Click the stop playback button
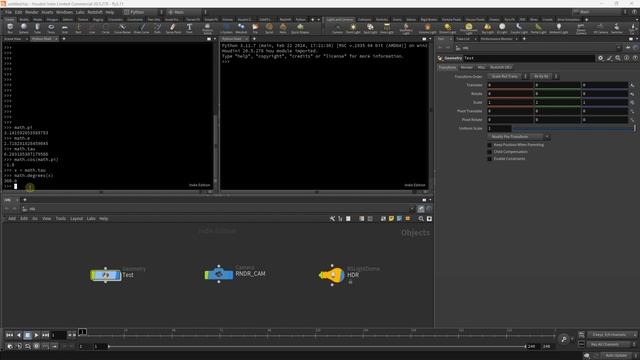The width and height of the screenshot is (640, 360). click(x=27, y=335)
